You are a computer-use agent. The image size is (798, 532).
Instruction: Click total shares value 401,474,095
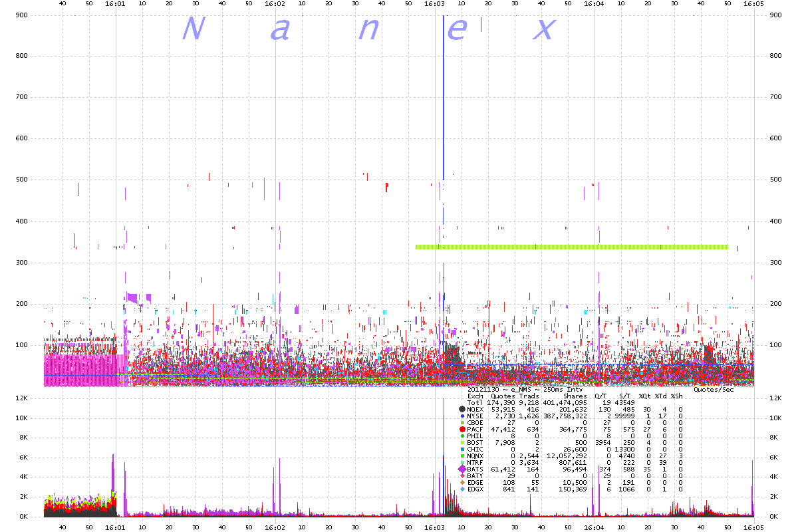click(565, 402)
